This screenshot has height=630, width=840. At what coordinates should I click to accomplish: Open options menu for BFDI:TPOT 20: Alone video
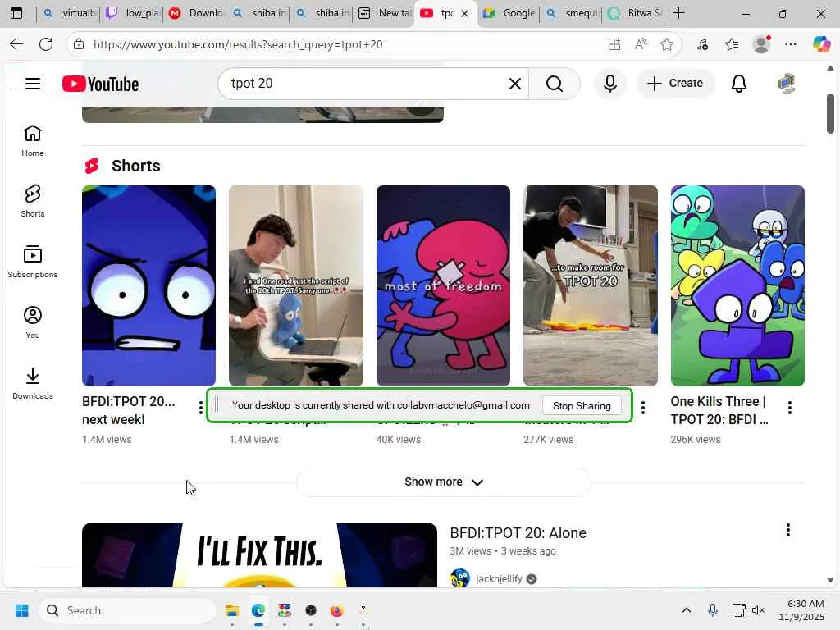pos(788,530)
